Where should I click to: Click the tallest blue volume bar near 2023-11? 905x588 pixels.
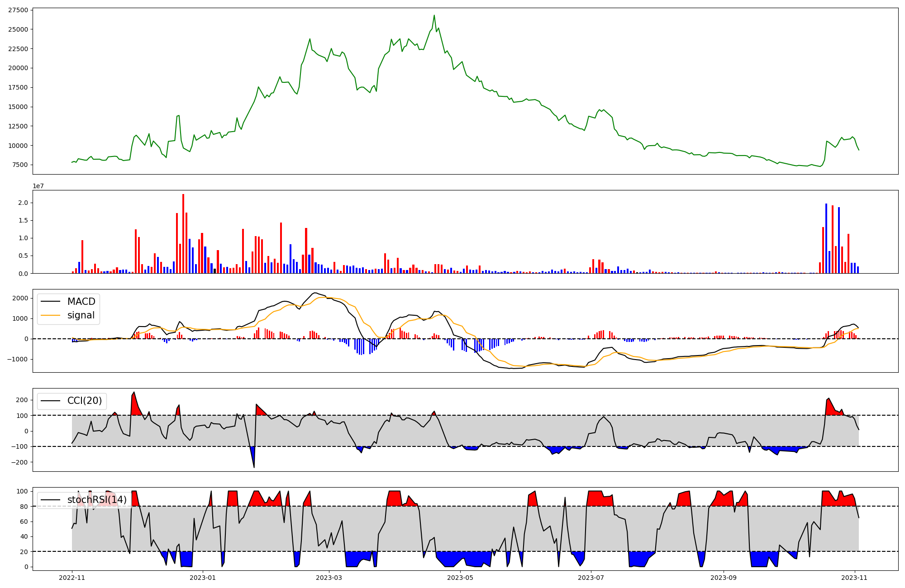coord(826,238)
